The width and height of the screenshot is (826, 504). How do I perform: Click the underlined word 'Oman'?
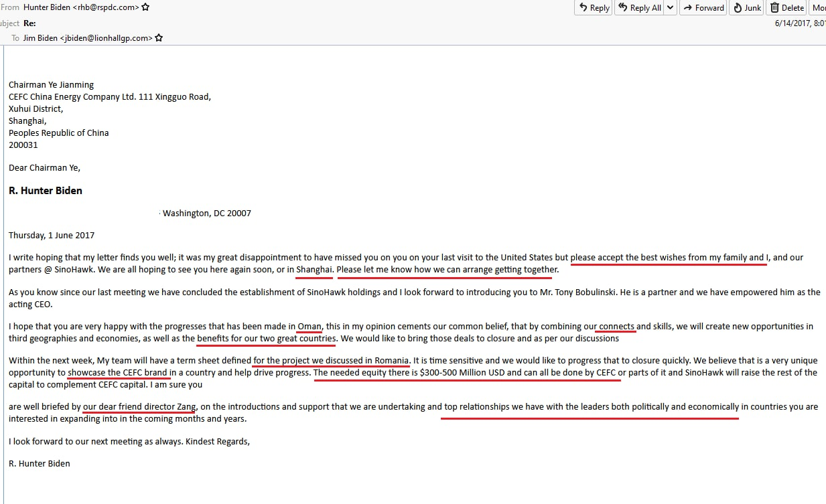pyautogui.click(x=309, y=327)
